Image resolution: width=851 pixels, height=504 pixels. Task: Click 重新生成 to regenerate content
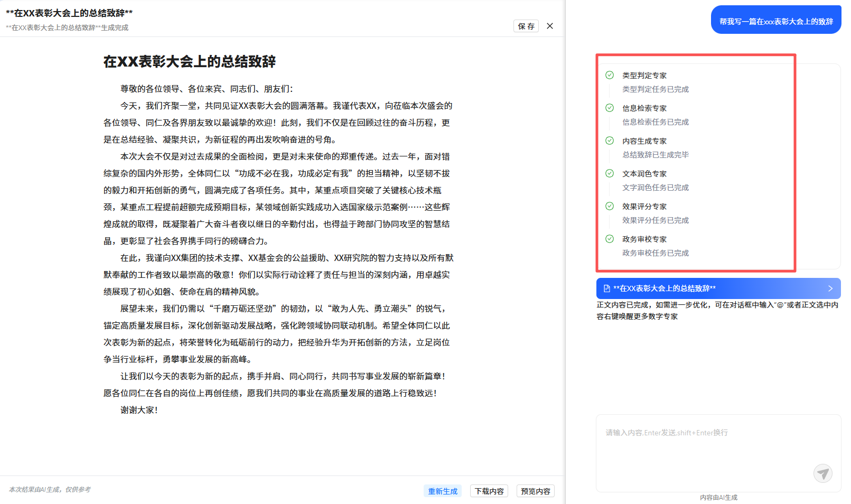point(443,491)
